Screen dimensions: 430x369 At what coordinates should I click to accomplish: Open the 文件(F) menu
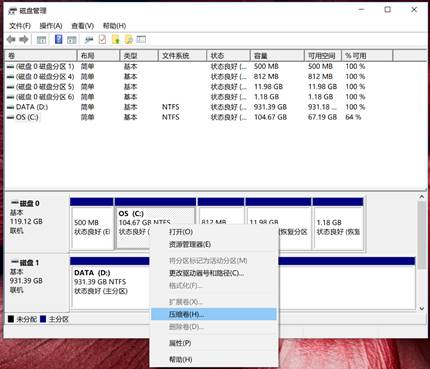click(x=20, y=26)
